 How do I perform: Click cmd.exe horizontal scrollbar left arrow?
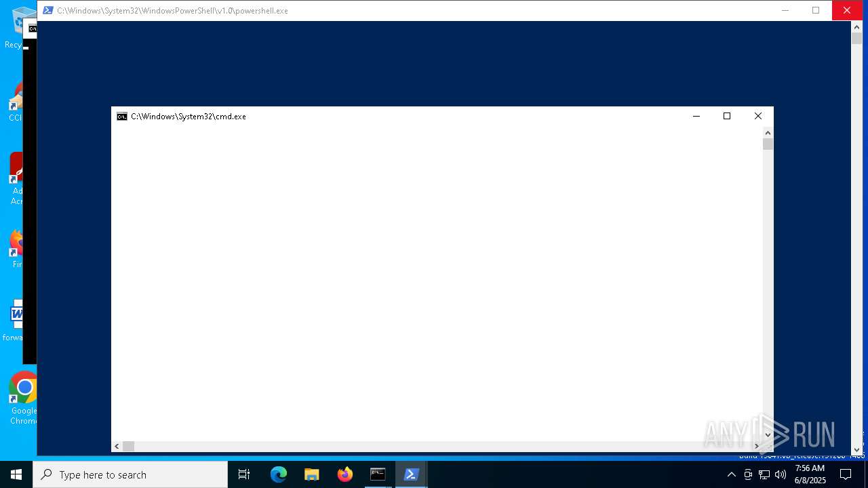point(117,446)
